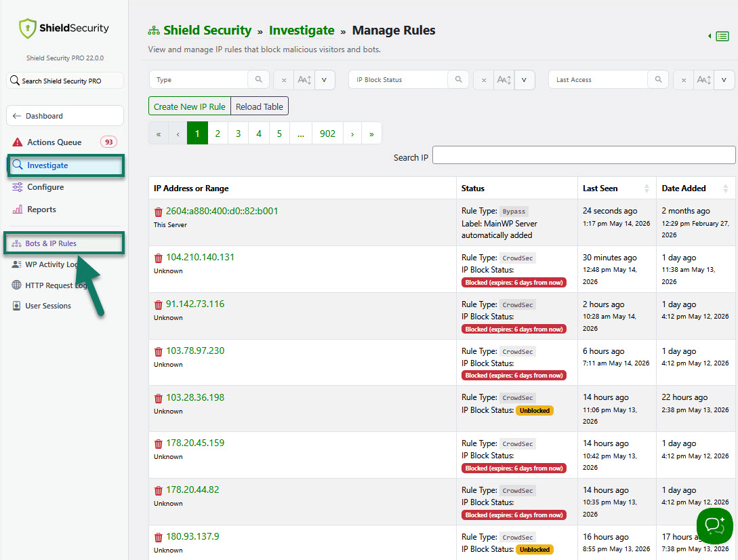
Task: Go to page 2 of results
Action: [218, 134]
